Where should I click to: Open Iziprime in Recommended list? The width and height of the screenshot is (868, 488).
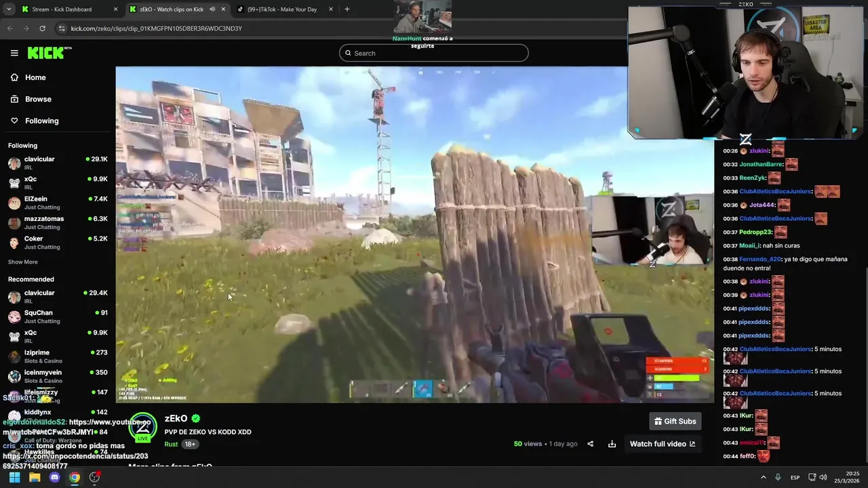tap(58, 357)
